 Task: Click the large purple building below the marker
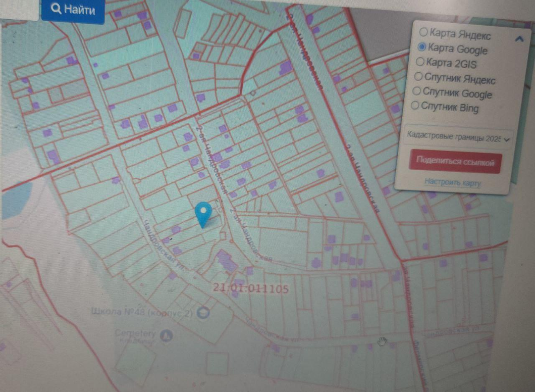(226, 260)
